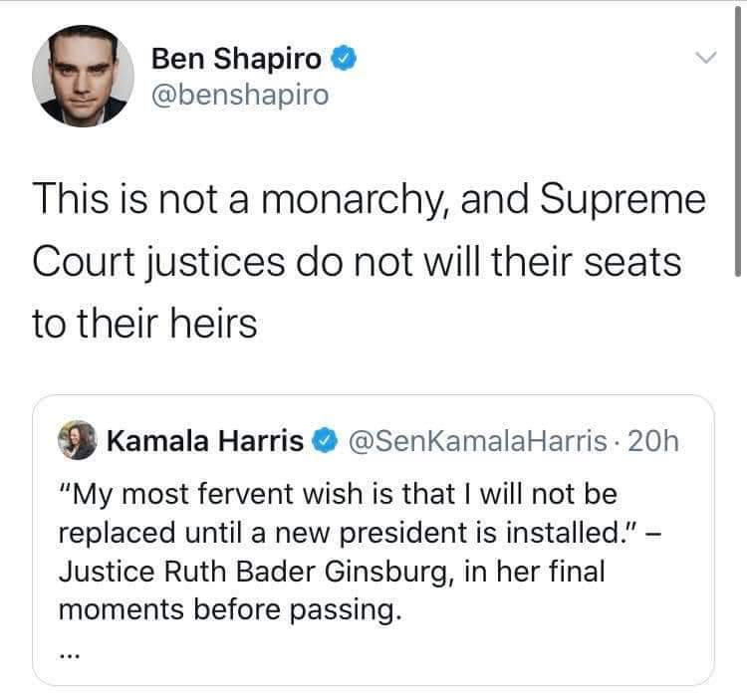Open the Ben Shapiro display name link
Viewport: 747px width, 700px height.
237,60
